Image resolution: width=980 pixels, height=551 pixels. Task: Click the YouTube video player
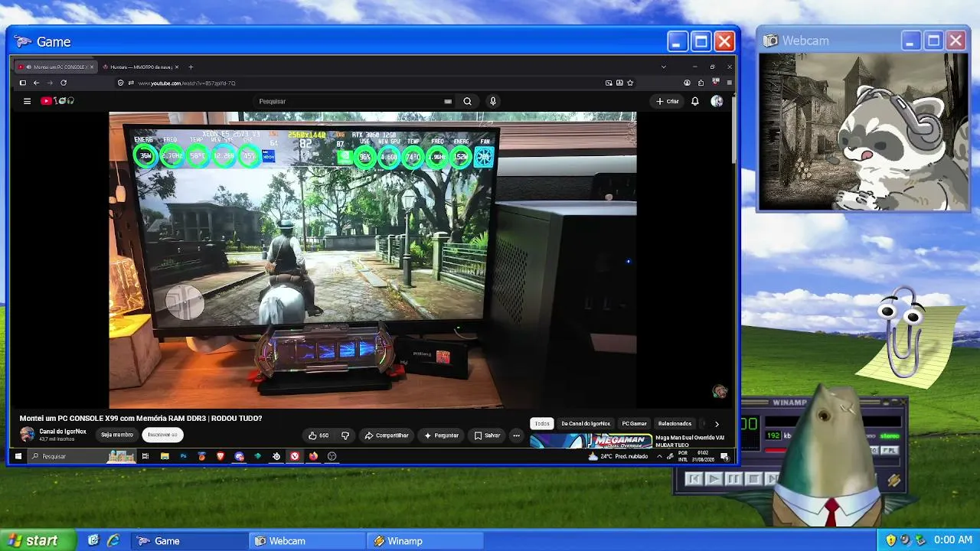click(372, 260)
